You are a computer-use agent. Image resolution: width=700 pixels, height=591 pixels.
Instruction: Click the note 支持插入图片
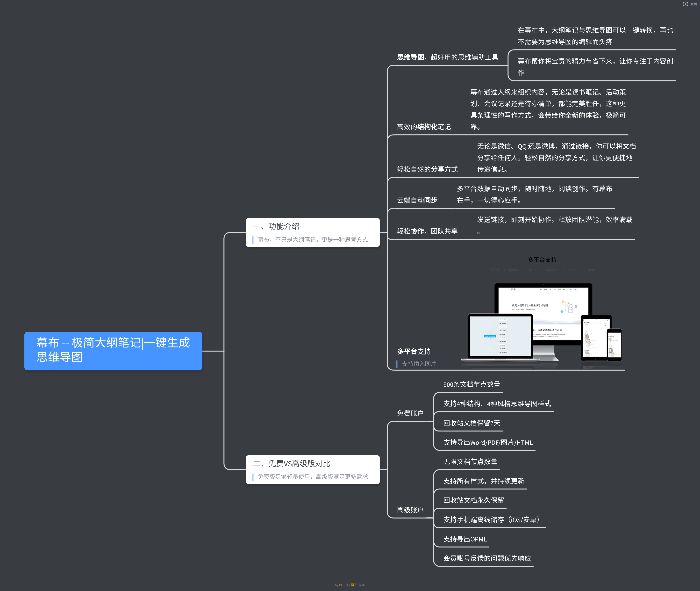pyautogui.click(x=419, y=363)
